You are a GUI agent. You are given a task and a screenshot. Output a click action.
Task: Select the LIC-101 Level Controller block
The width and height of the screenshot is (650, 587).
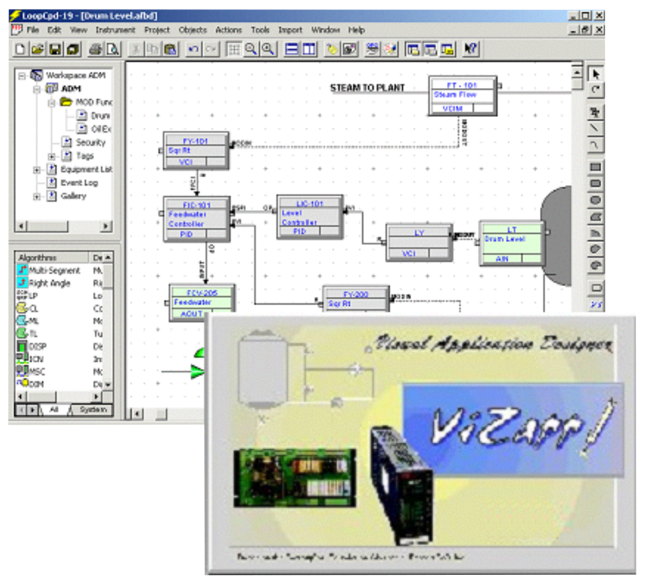[x=310, y=217]
